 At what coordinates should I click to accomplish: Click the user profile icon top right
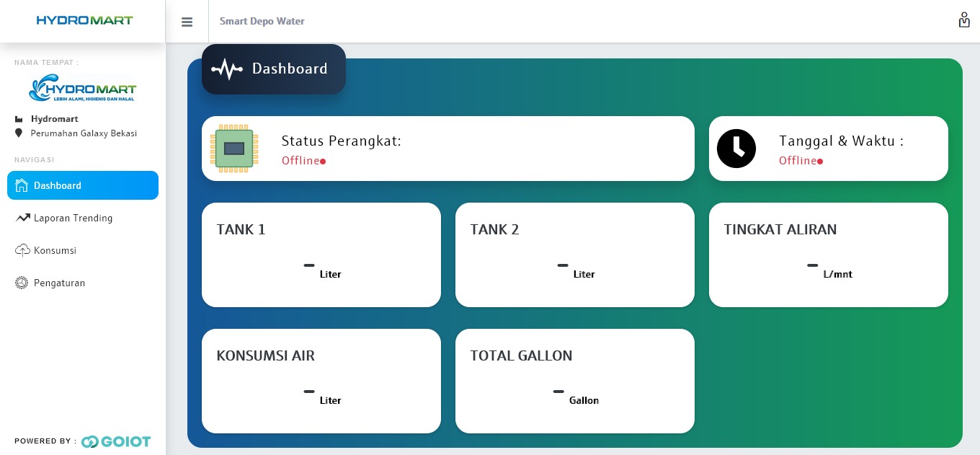click(963, 20)
